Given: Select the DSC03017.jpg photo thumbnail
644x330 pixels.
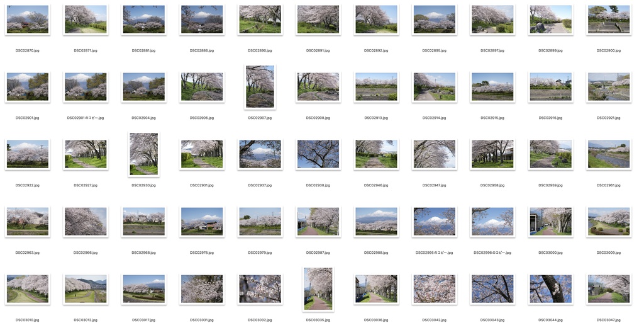Looking at the screenshot, I should click(x=144, y=289).
